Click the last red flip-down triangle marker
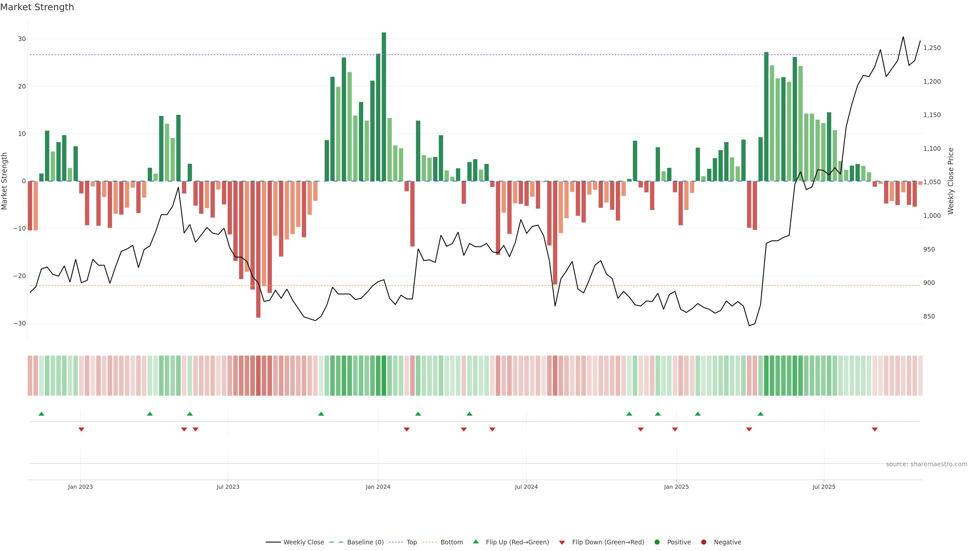This screenshot has width=980, height=551. point(875,429)
